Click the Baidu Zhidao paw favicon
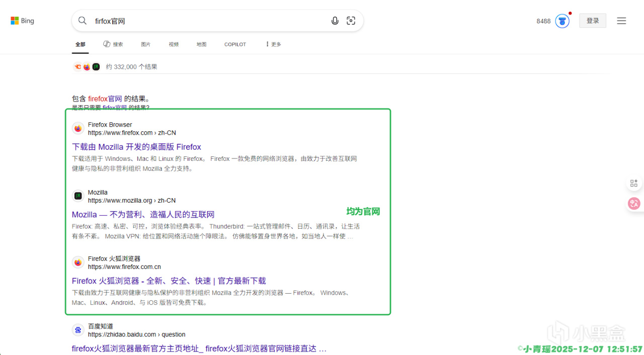The height and width of the screenshot is (355, 644). point(78,330)
